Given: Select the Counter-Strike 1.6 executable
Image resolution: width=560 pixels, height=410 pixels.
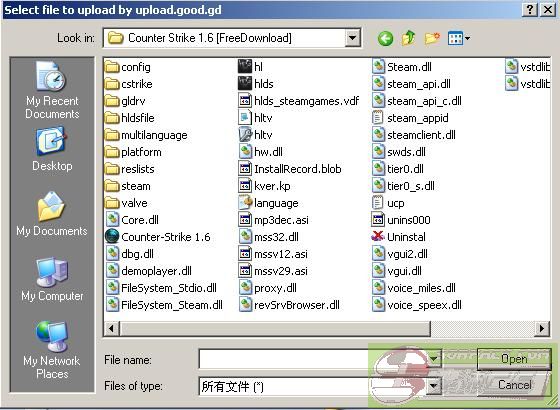Looking at the screenshot, I should (158, 237).
